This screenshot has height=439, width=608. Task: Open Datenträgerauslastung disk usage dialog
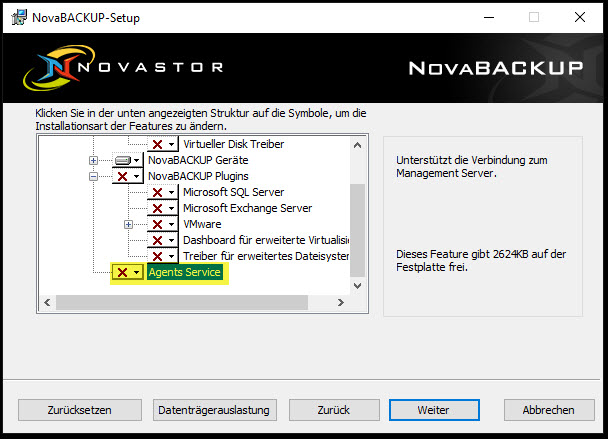click(214, 410)
